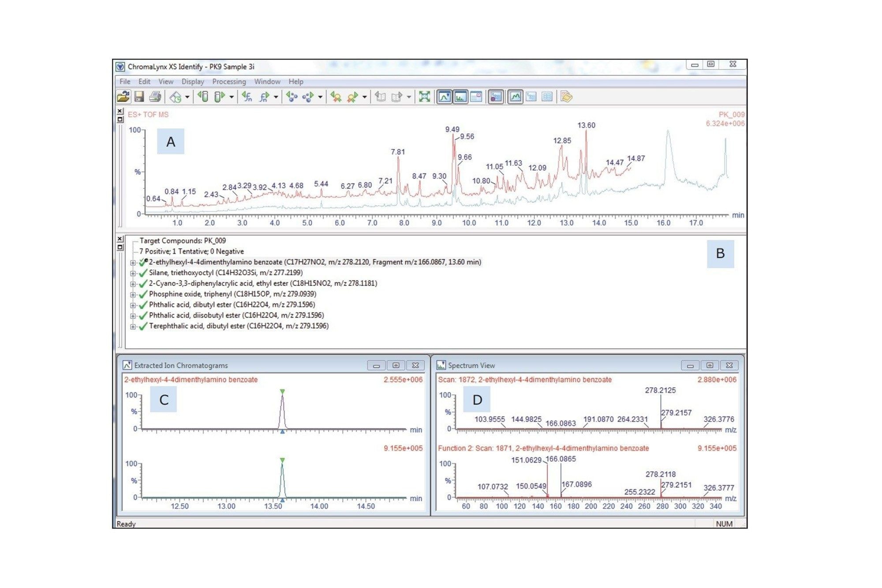Open the Processing menu
882x588 pixels.
[x=229, y=82]
